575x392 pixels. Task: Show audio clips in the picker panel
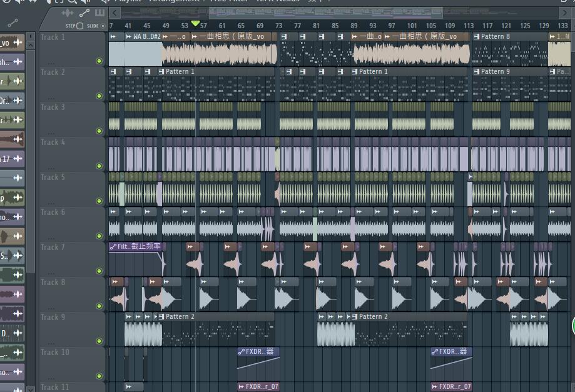(x=68, y=13)
